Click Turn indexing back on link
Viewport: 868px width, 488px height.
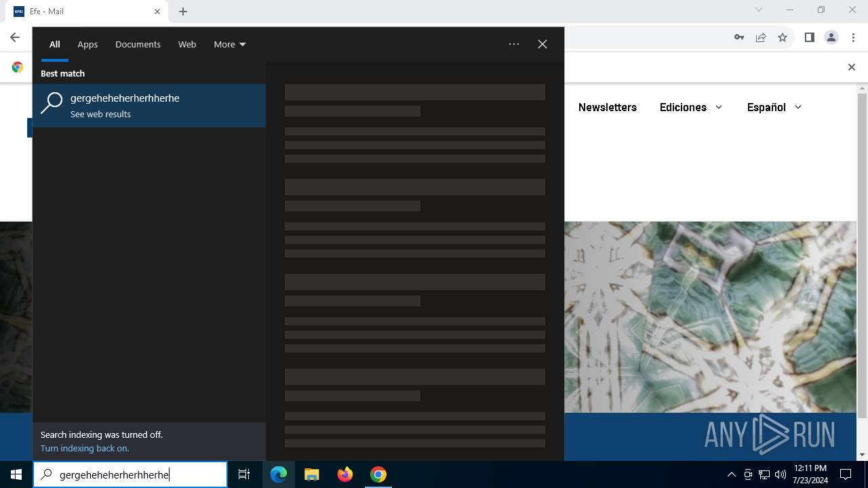85,448
